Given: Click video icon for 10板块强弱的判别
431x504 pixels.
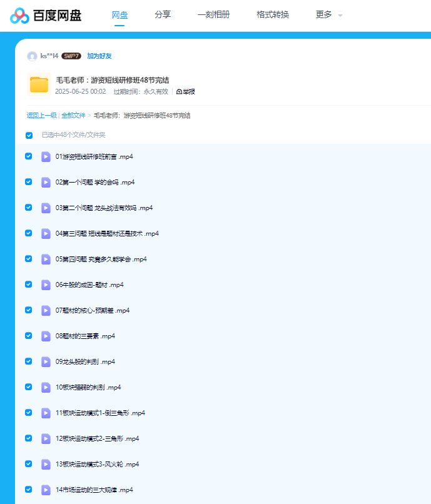Looking at the screenshot, I should [x=46, y=387].
